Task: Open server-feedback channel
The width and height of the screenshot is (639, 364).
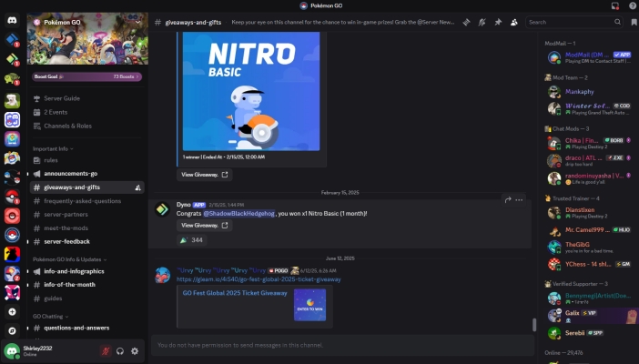Action: 86,242
